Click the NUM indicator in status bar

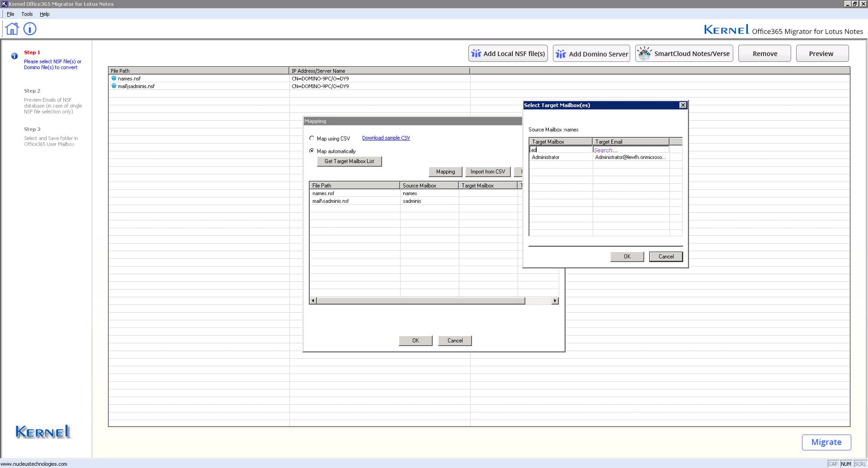[846, 464]
